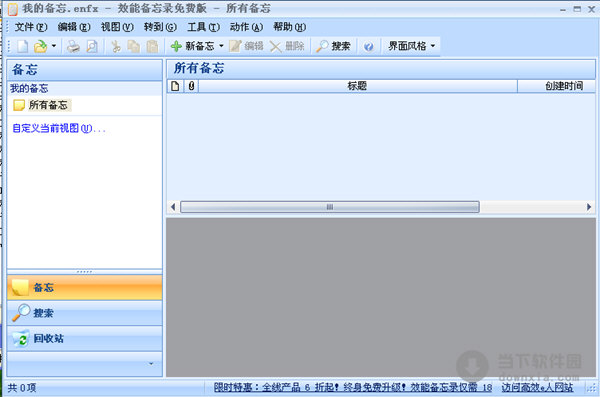Open the 界面风格 dropdown
This screenshot has width=600, height=397.
411,46
